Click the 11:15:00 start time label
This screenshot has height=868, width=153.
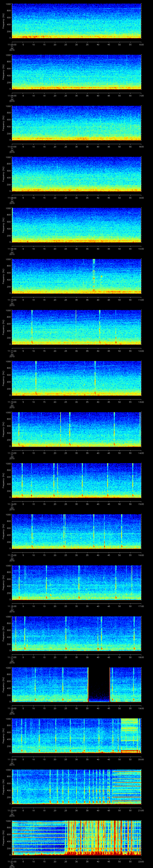[12, 555]
